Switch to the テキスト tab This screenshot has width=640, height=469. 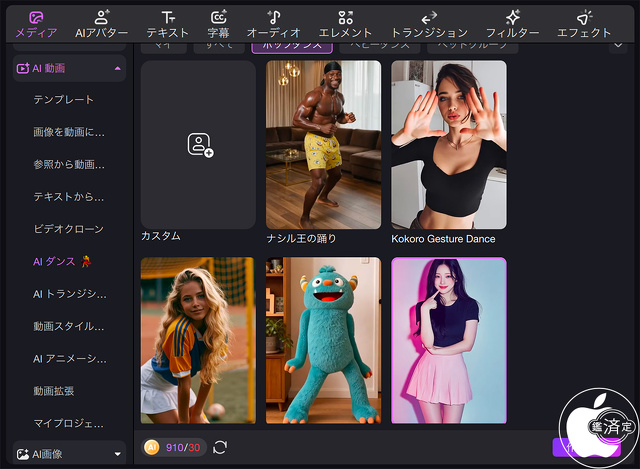click(x=167, y=24)
